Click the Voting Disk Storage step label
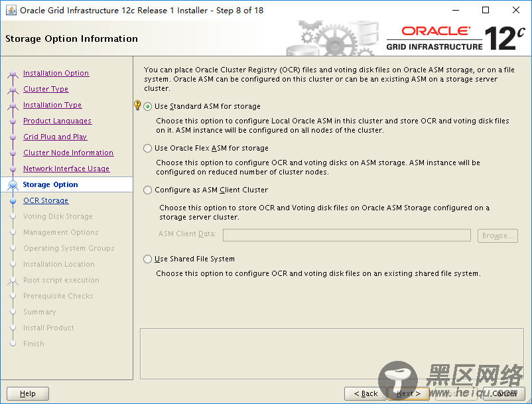 tap(58, 216)
